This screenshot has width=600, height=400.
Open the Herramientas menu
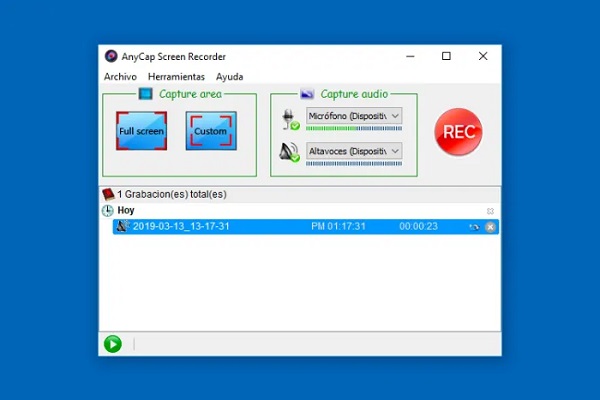point(176,77)
